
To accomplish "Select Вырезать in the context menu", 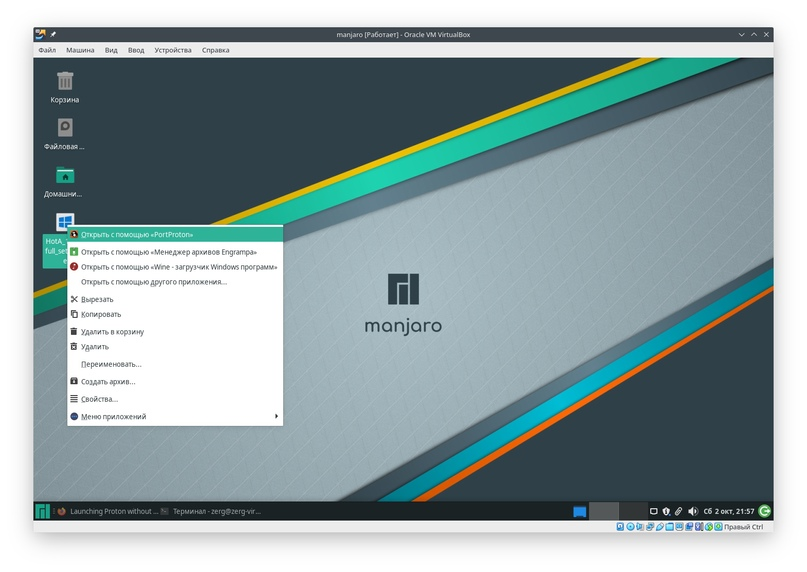I will 175,299.
